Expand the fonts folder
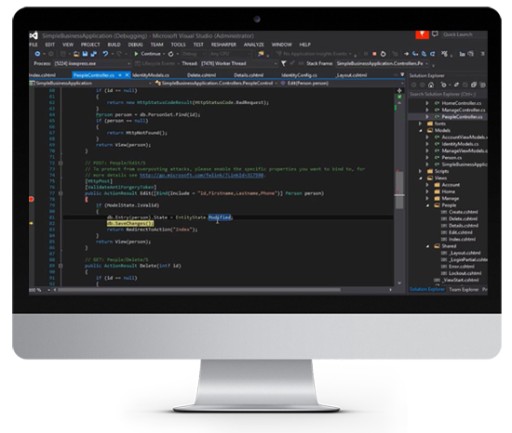This screenshot has height=433, width=512. click(x=421, y=124)
